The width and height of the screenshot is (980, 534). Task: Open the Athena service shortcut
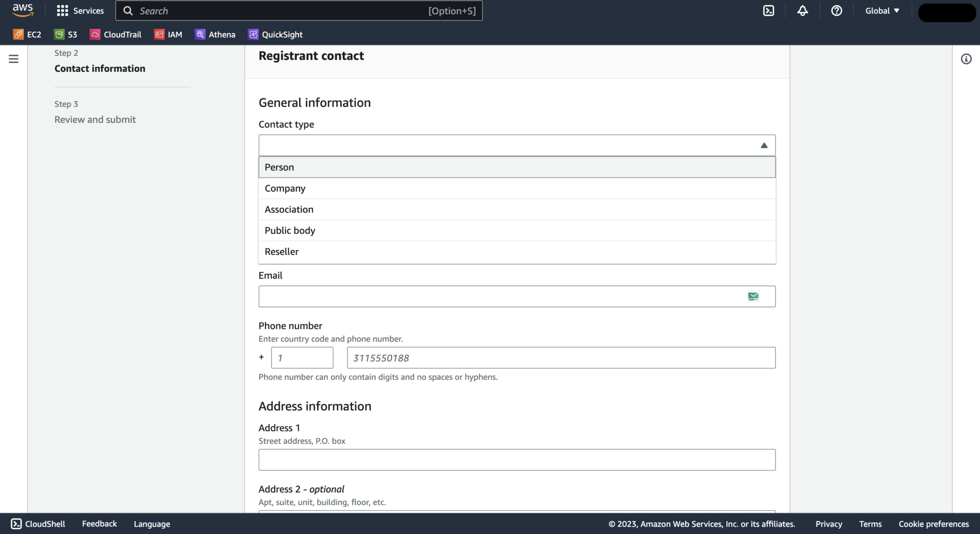(x=215, y=34)
